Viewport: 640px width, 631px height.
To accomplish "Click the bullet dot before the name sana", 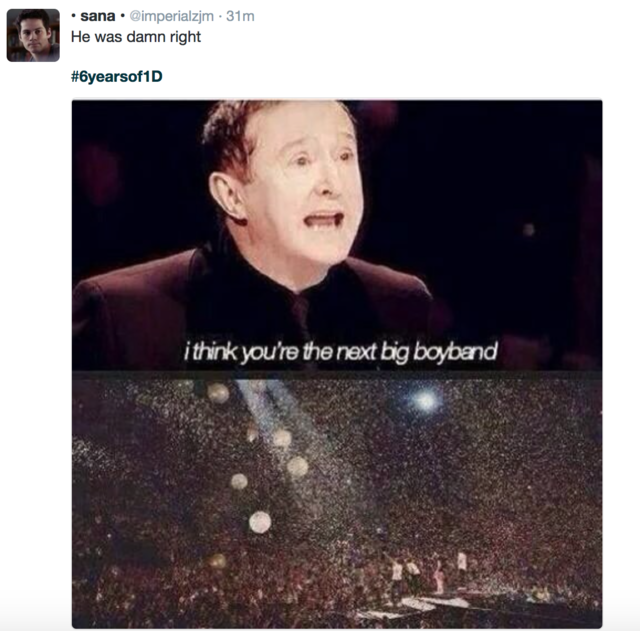I will click(73, 17).
